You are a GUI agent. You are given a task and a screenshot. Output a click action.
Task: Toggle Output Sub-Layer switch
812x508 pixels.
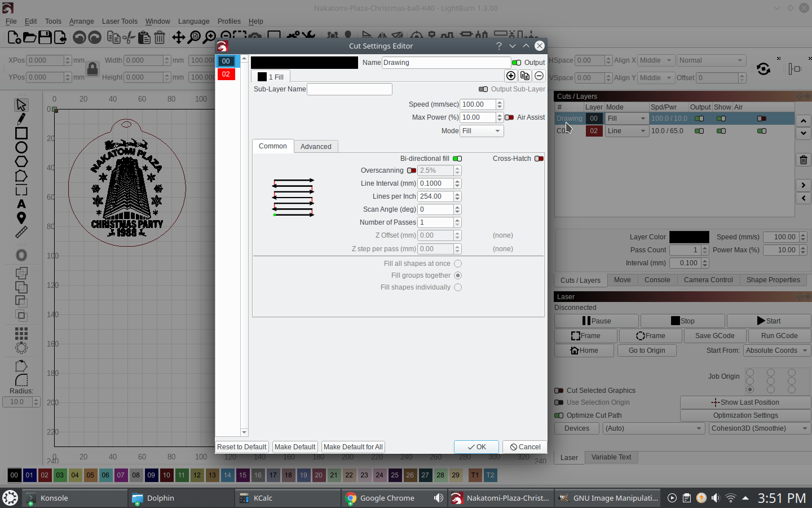coord(483,89)
